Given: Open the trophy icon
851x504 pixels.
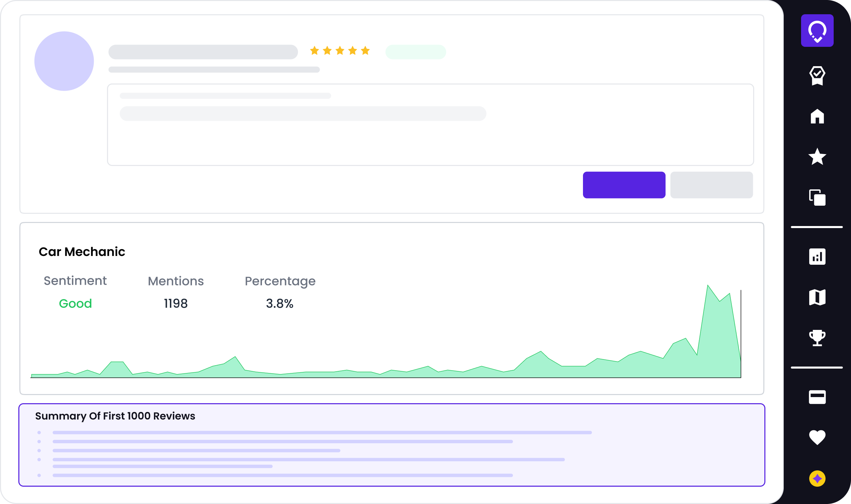Looking at the screenshot, I should click(x=817, y=338).
